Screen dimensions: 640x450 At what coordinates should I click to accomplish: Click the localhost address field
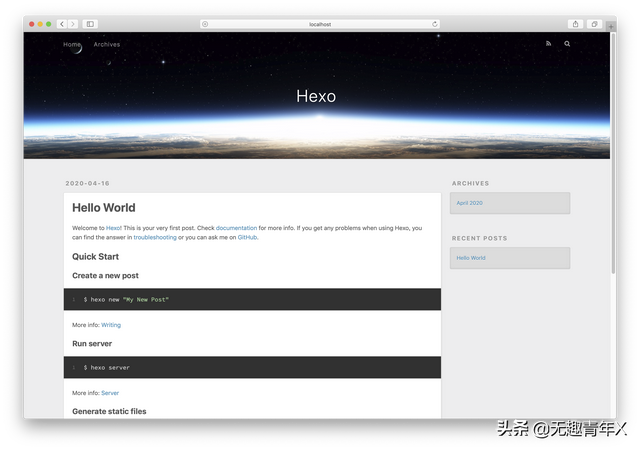point(320,24)
